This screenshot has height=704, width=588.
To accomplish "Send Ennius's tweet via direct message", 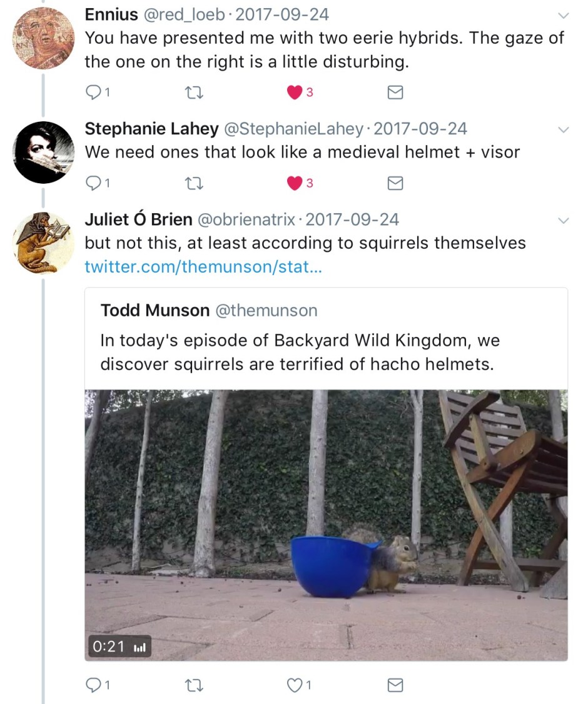I will point(395,93).
